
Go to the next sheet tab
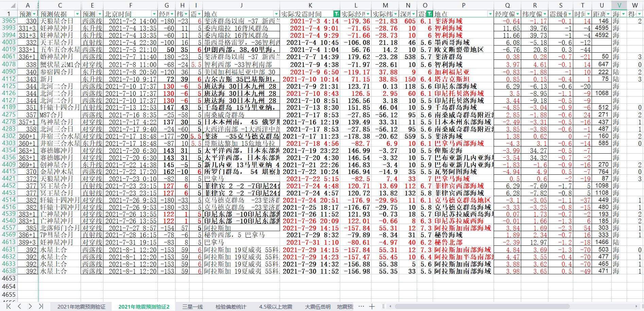point(30,306)
